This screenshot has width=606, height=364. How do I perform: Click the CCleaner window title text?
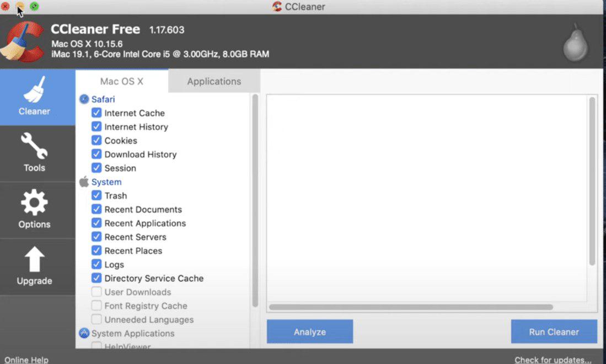(x=305, y=7)
